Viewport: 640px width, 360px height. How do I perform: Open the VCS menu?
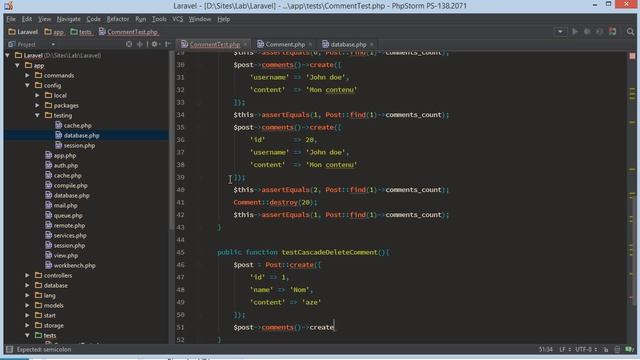click(x=178, y=19)
